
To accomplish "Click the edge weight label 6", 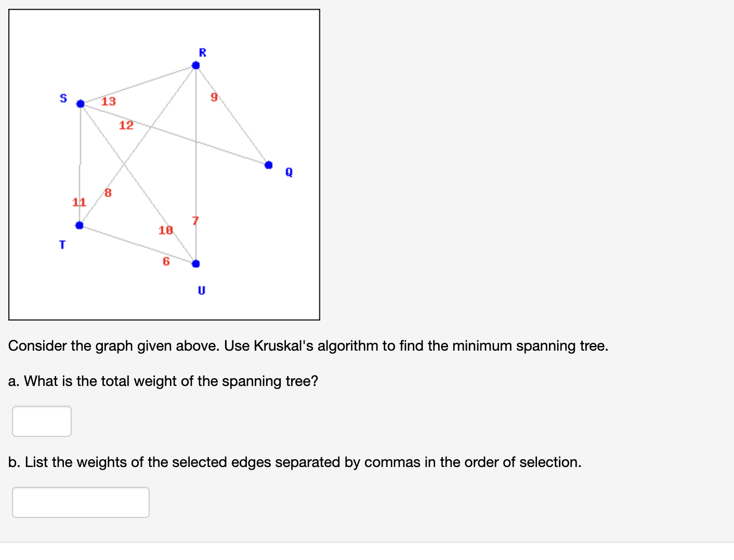I will pyautogui.click(x=165, y=262).
